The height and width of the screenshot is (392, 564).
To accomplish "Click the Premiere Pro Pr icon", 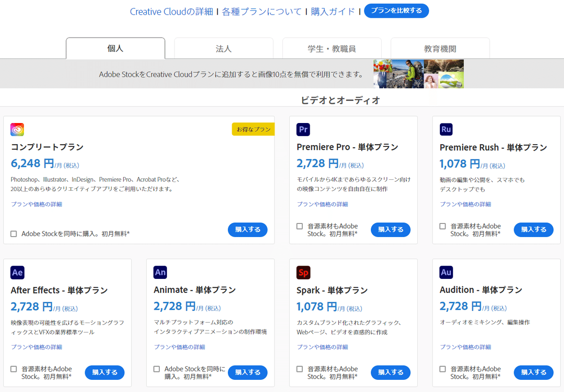I will pyautogui.click(x=303, y=130).
